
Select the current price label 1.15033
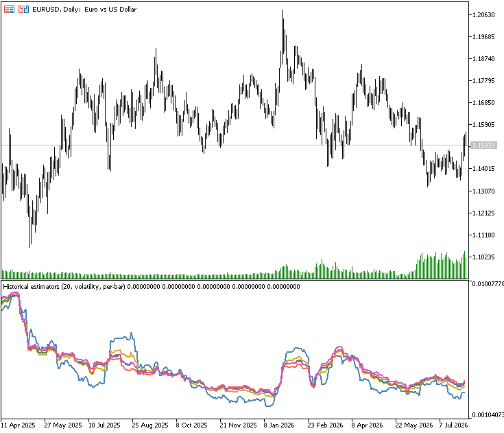483,145
